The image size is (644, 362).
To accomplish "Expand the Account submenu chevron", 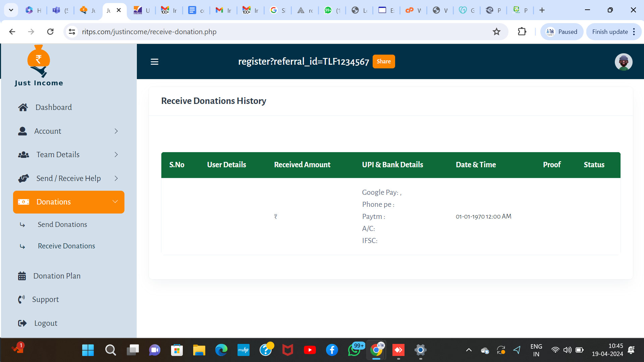I will click(x=116, y=131).
